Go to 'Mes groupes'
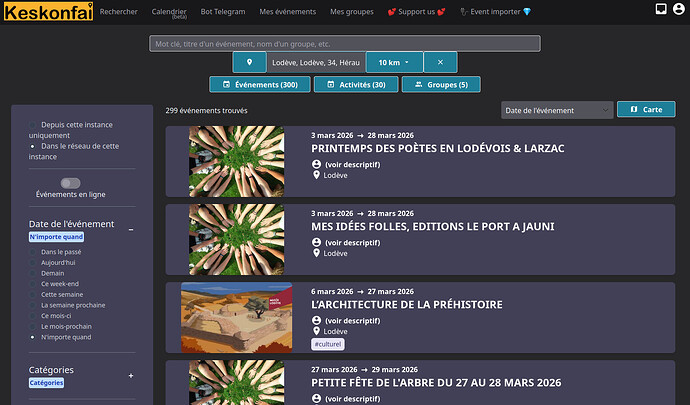 tap(352, 11)
